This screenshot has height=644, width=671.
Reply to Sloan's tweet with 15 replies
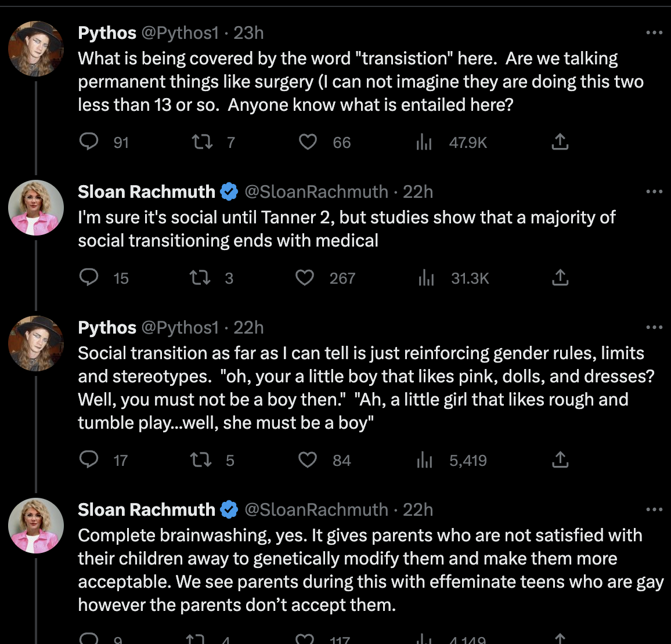[89, 278]
